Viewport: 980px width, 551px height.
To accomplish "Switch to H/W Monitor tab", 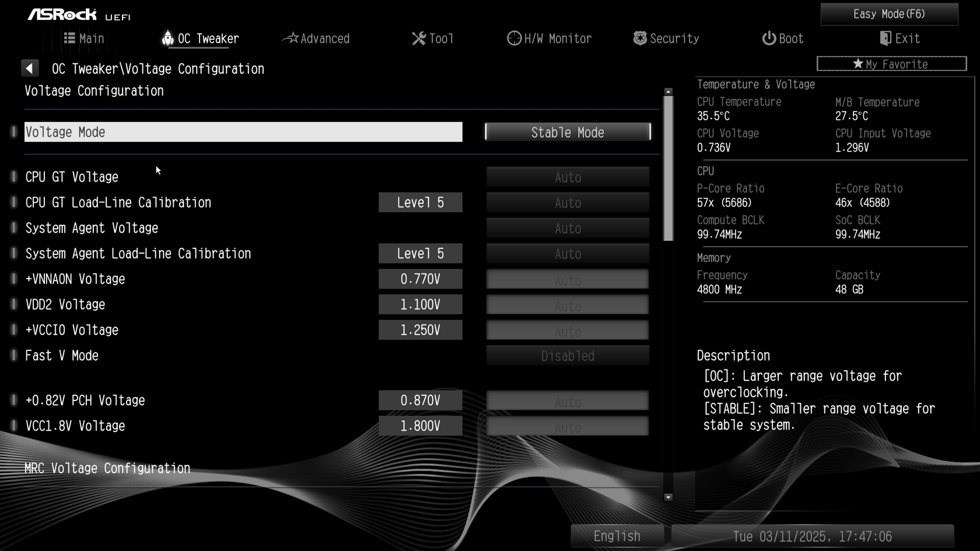I will pyautogui.click(x=549, y=38).
